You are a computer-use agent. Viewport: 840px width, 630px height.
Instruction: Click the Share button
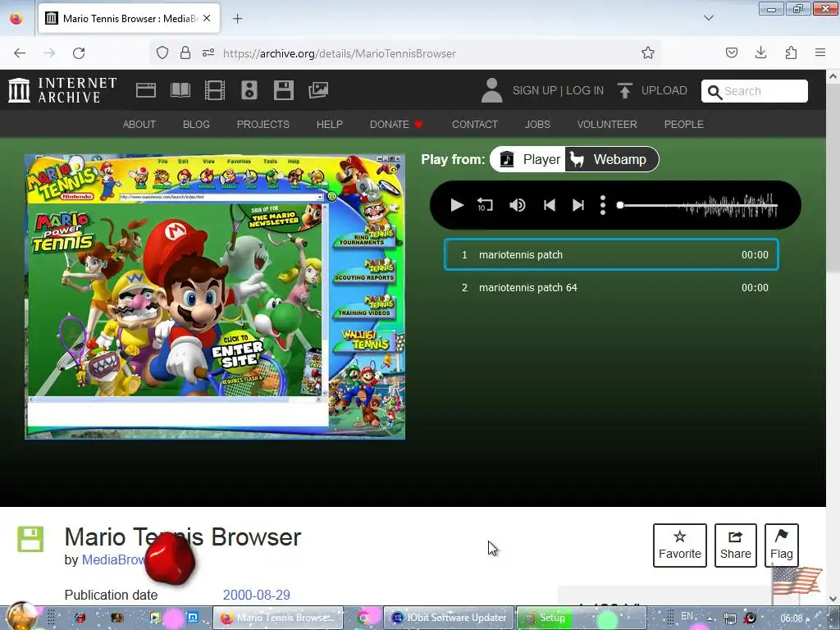point(736,546)
